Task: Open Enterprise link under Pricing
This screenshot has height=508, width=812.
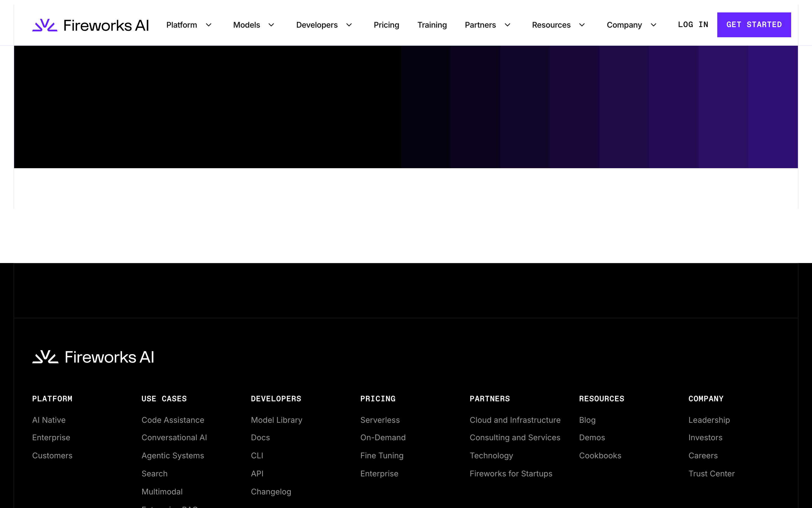Action: coord(379,474)
